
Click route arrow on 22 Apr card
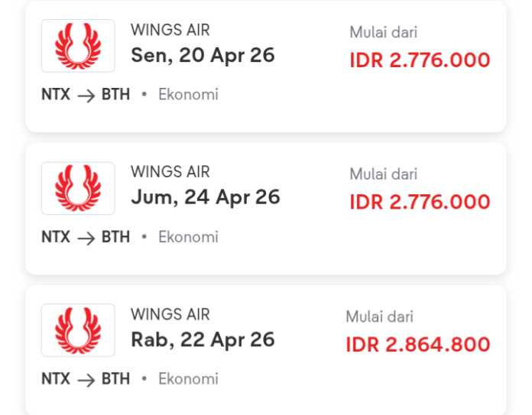86,380
